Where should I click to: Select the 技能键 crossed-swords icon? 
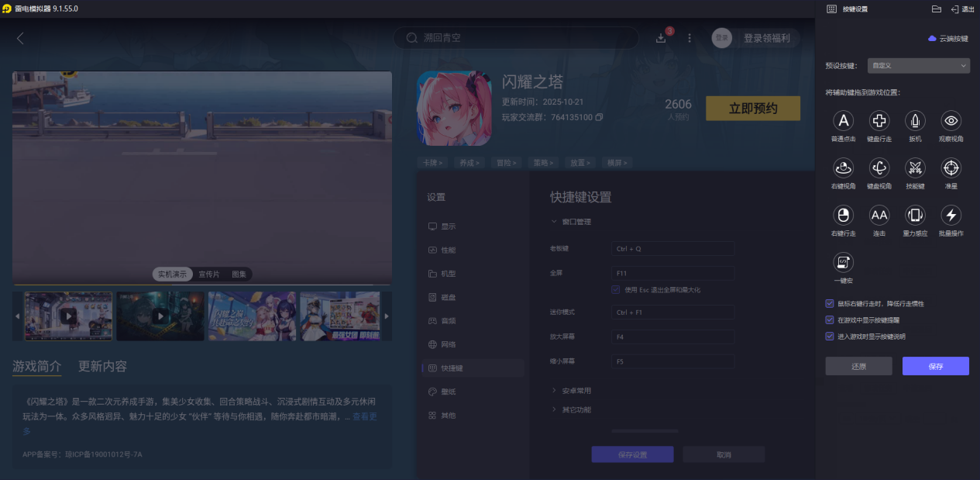coord(916,167)
